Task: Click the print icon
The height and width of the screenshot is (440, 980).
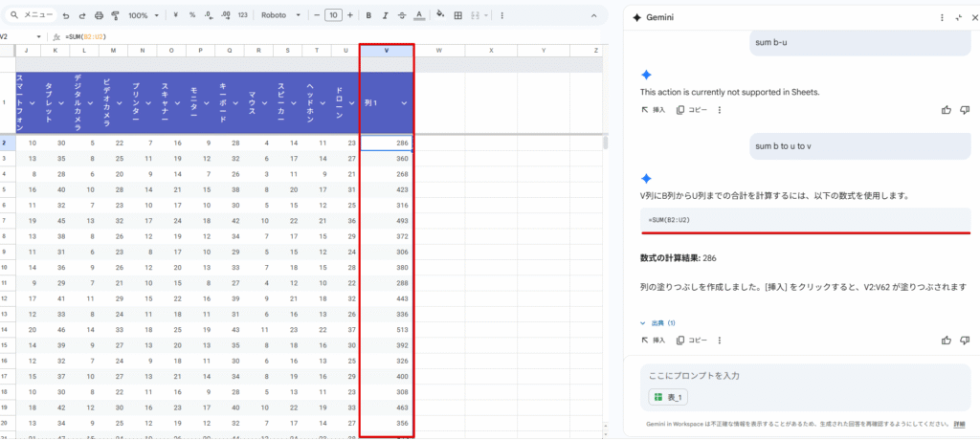Action: (99, 15)
